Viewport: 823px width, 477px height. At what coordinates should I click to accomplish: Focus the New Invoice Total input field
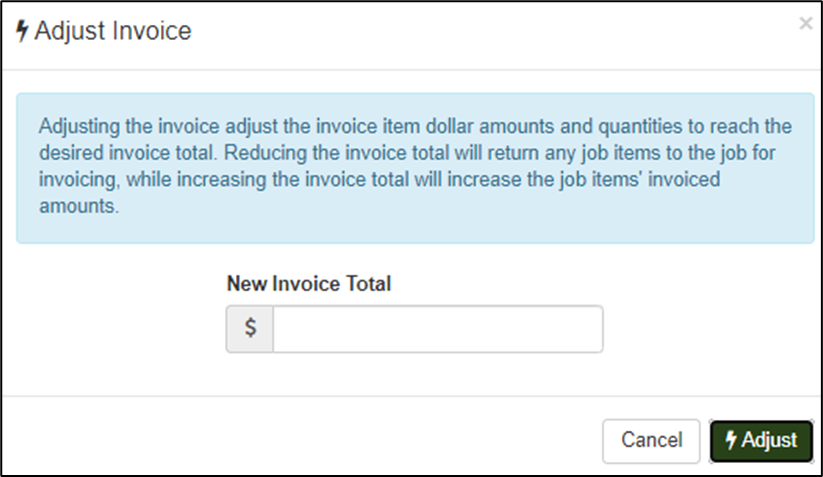coord(437,329)
